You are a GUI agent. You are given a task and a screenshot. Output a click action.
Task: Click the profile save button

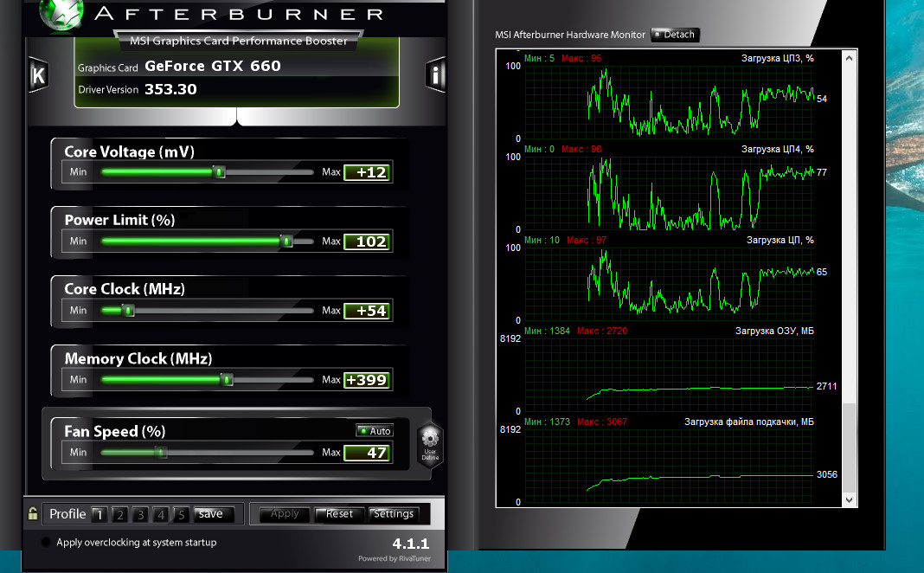coord(214,514)
